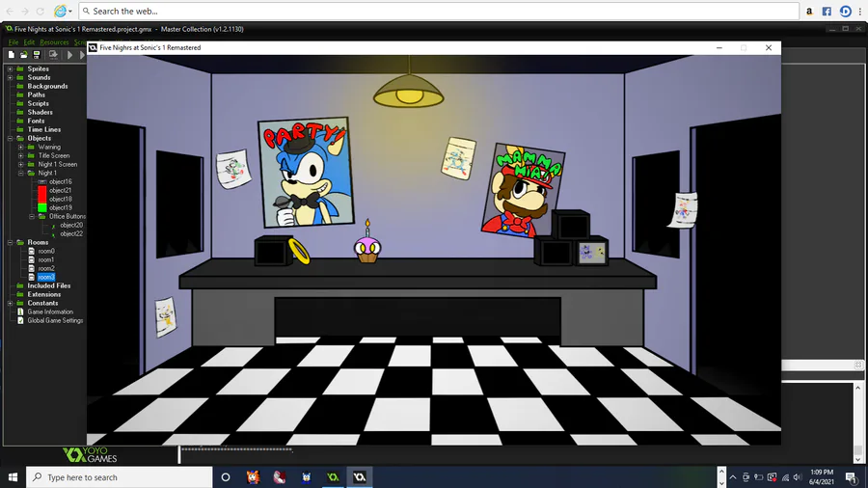
Task: Click the Sprites folder icon
Action: [20, 69]
